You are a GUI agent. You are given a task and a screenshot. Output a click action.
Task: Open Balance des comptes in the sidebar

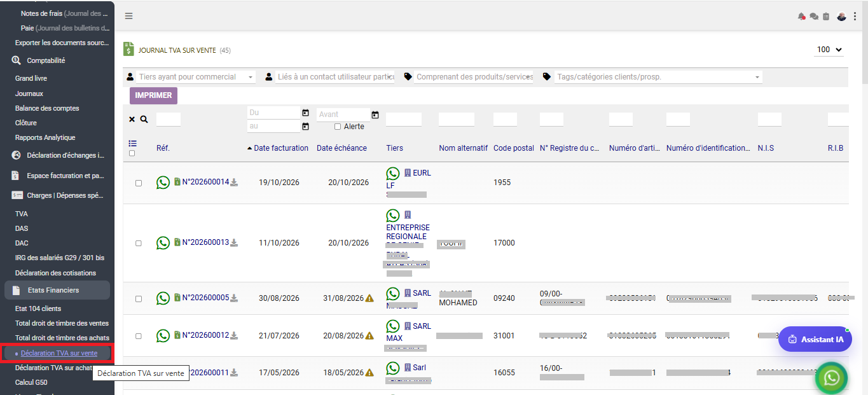pyautogui.click(x=47, y=108)
